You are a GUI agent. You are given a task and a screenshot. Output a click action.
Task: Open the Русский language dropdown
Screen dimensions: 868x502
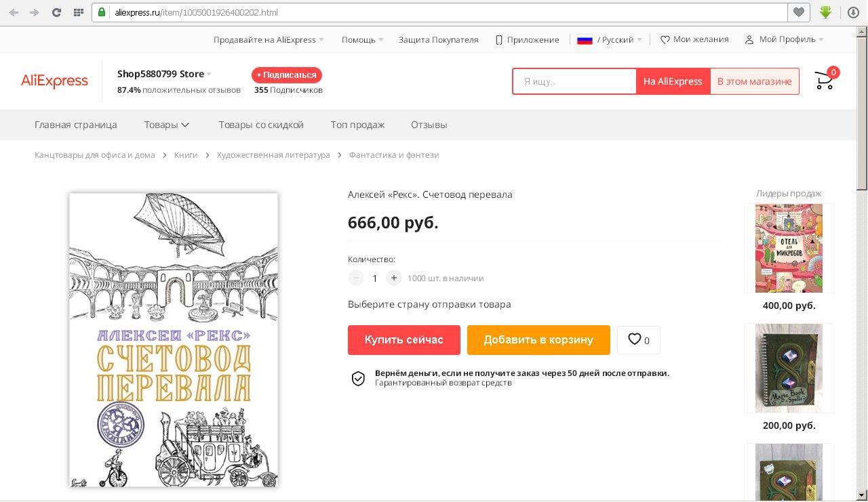610,39
